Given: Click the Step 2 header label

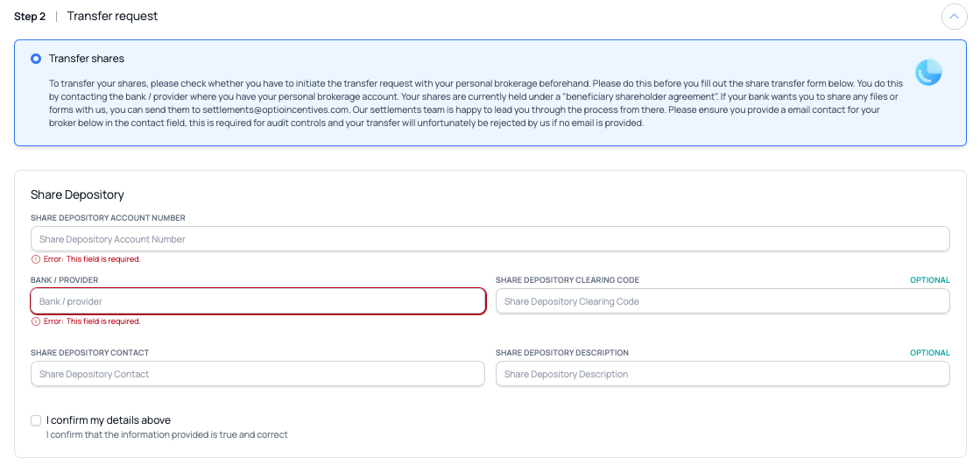Looking at the screenshot, I should pos(30,17).
